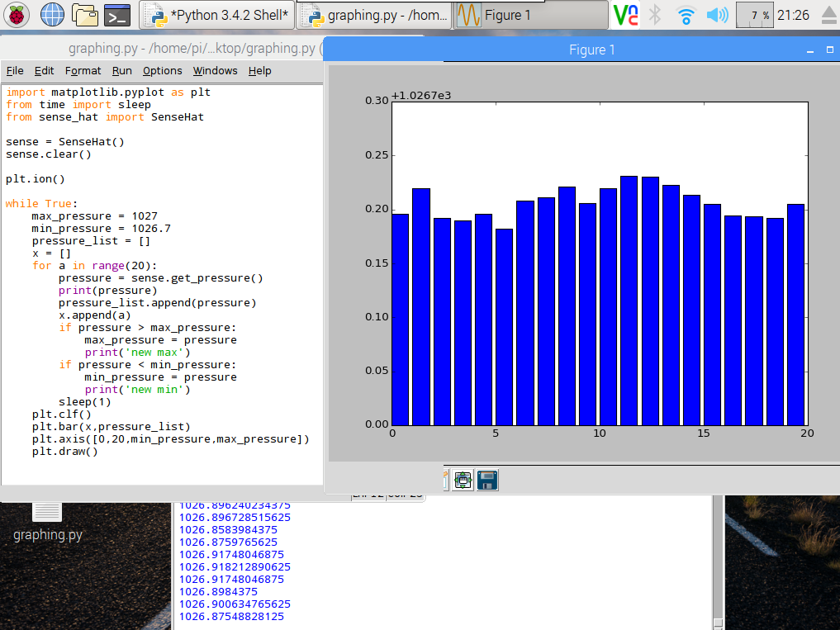Launch the web browser from the taskbar
The width and height of the screenshot is (840, 630).
52,15
